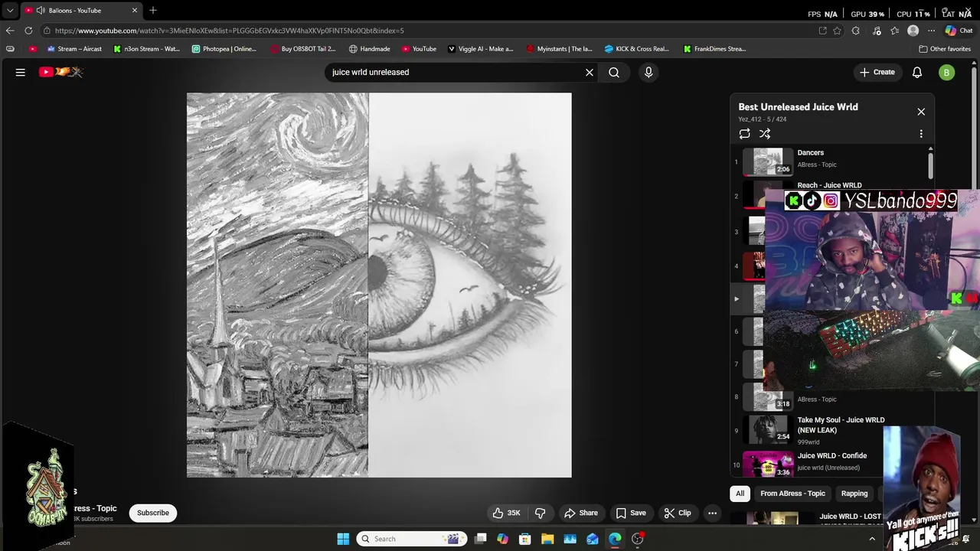
Task: Open Reach - Juice WRLD in the playlist
Action: 829,185
